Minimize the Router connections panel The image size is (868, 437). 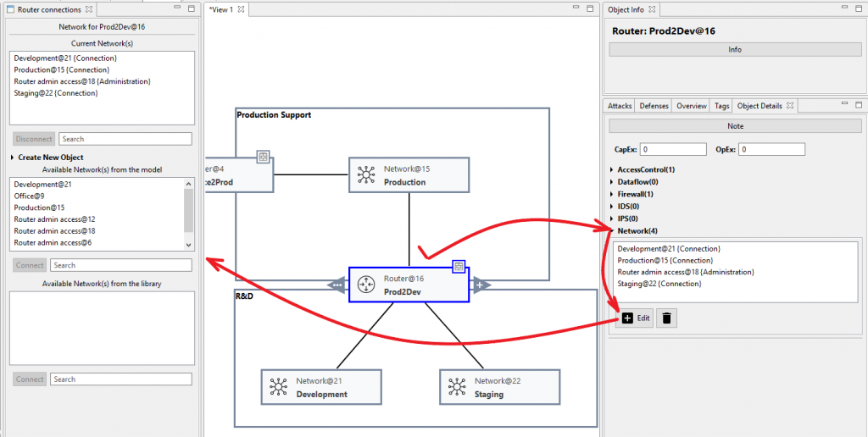(177, 8)
